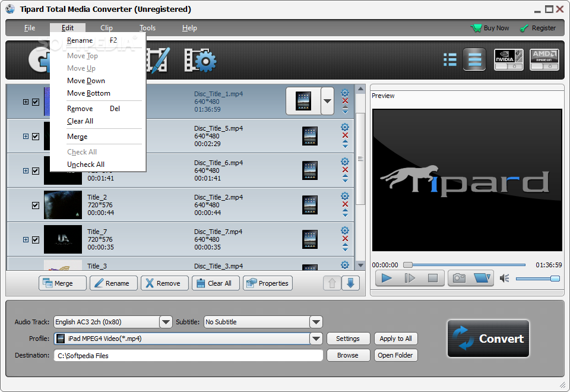Uncheck the Title_2 item checkbox
This screenshot has height=392, width=570.
(36, 206)
